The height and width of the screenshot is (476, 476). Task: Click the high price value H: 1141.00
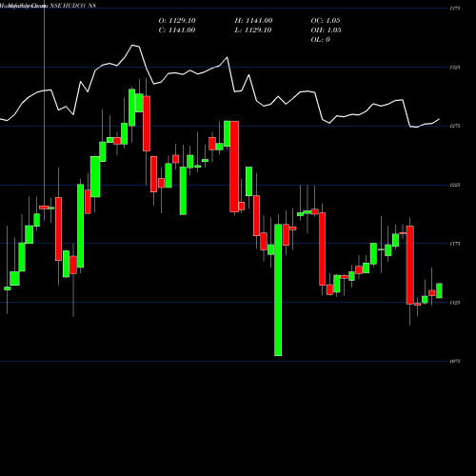tap(253, 21)
